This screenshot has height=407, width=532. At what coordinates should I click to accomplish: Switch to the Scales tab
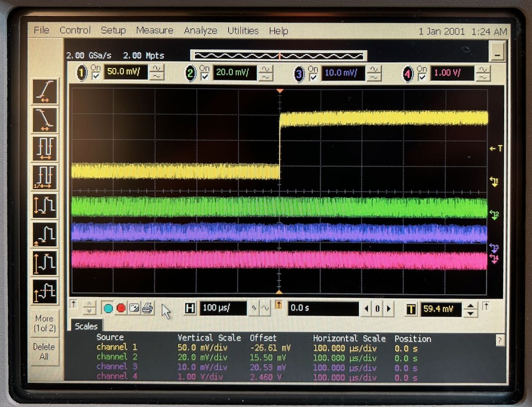86,326
